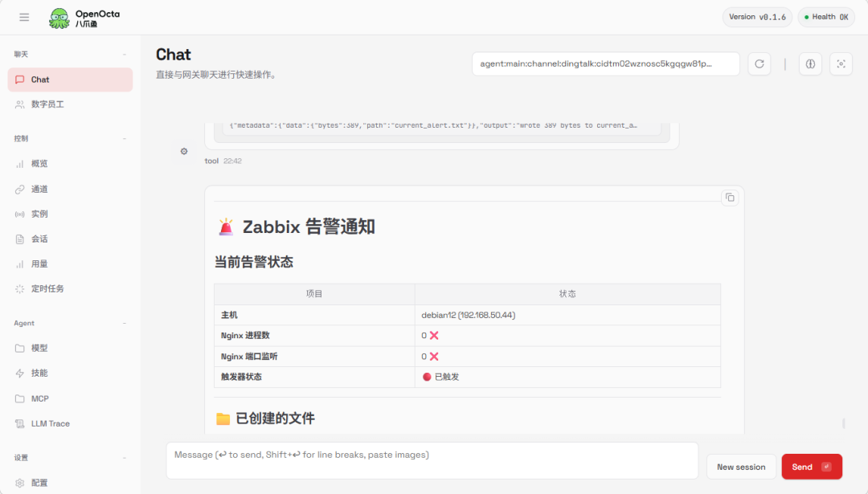The image size is (868, 494).
Task: Collapse the Agent sidebar section
Action: point(125,323)
